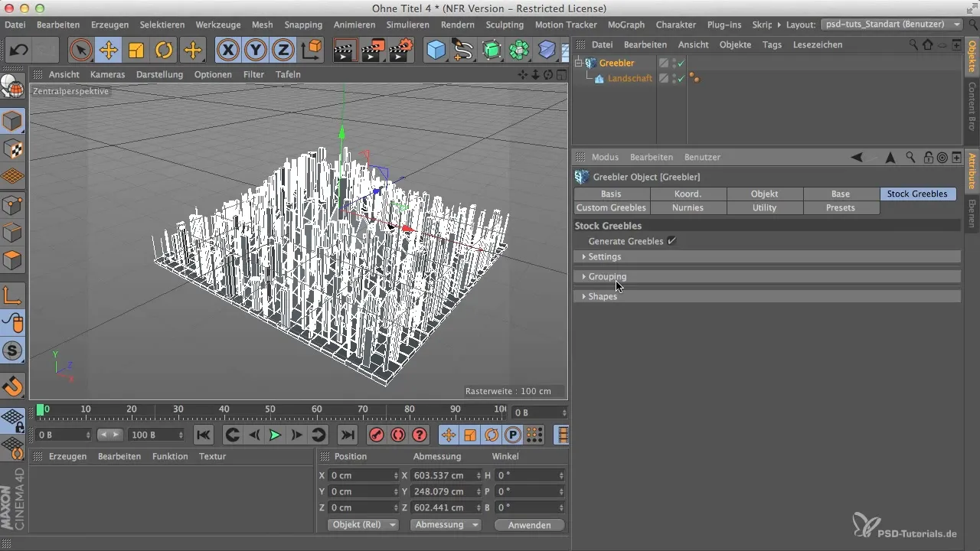
Task: Open the deformer objects icon
Action: coord(547,51)
